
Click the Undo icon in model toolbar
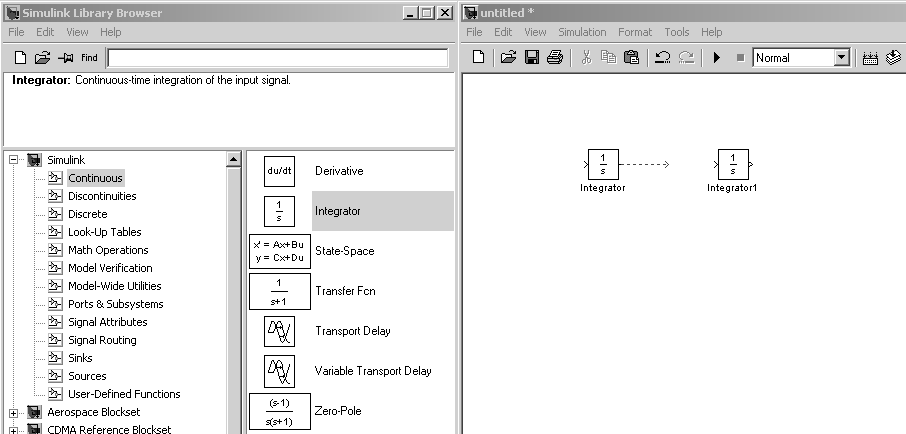(x=661, y=58)
